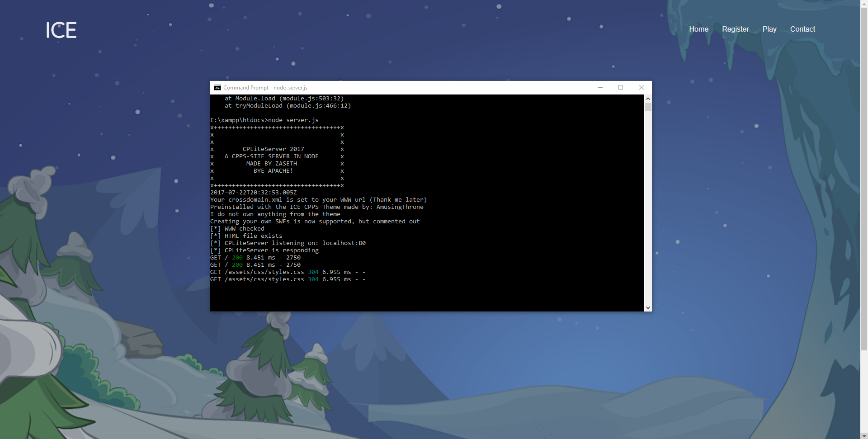Minimize the Command Prompt window
Viewport: 868px width, 439px height.
pos(600,88)
